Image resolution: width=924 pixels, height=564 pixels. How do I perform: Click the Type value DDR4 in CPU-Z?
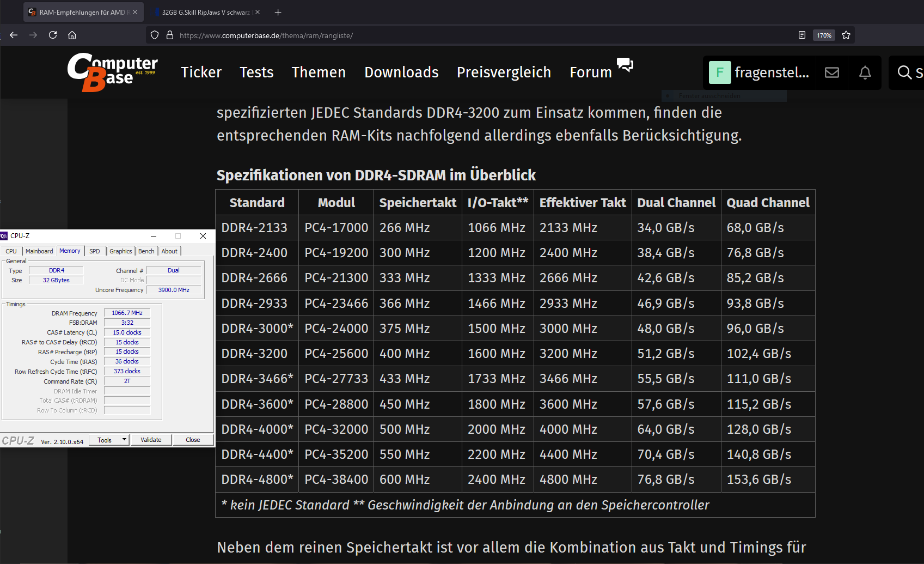pos(56,270)
